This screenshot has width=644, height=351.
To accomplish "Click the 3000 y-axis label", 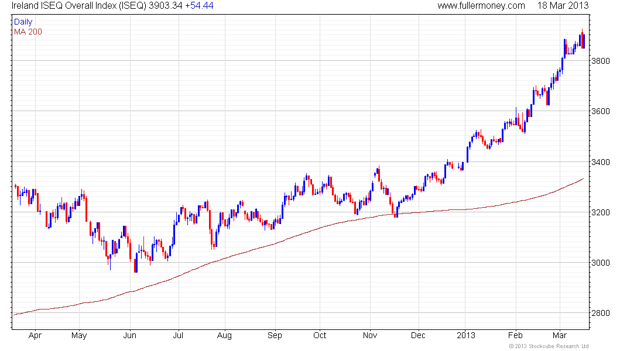I will [x=601, y=263].
